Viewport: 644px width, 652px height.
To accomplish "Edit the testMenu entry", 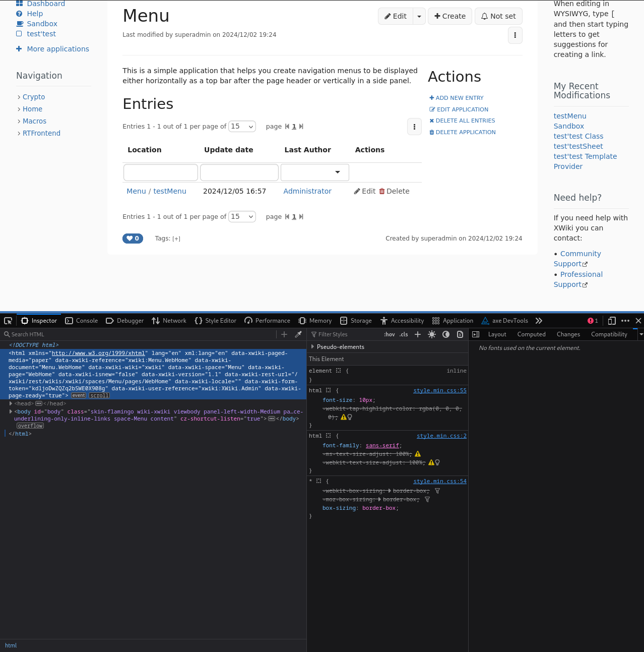I will click(x=365, y=191).
